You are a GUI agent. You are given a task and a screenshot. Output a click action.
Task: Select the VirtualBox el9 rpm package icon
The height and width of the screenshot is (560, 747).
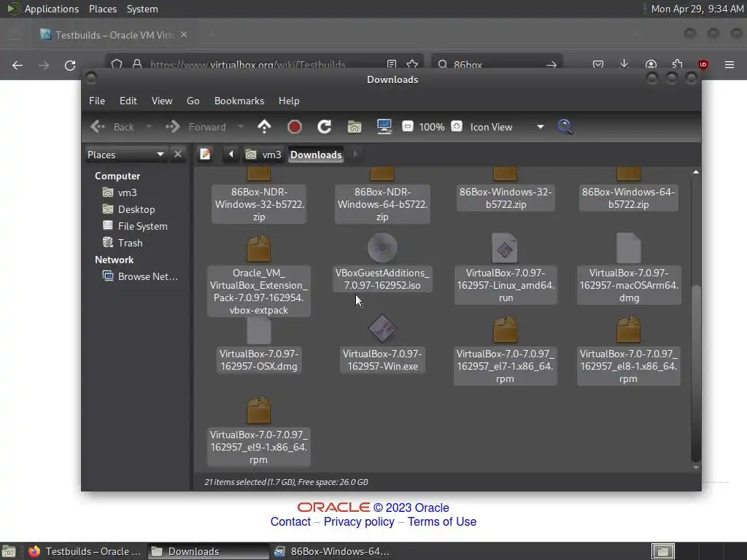[x=259, y=411]
